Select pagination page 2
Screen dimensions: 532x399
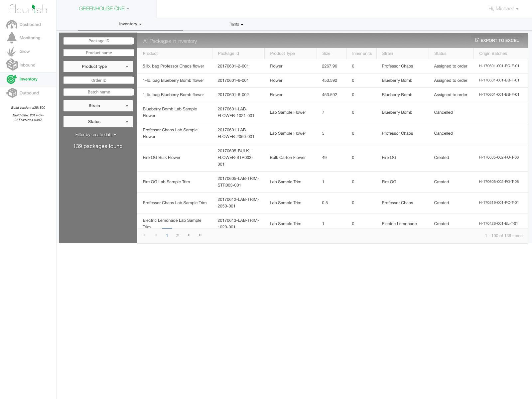tap(177, 235)
